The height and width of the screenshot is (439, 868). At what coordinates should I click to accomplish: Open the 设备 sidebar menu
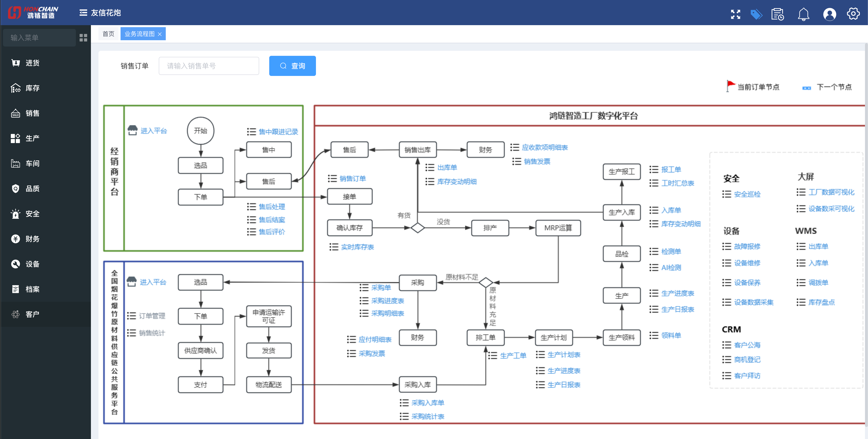(x=45, y=264)
